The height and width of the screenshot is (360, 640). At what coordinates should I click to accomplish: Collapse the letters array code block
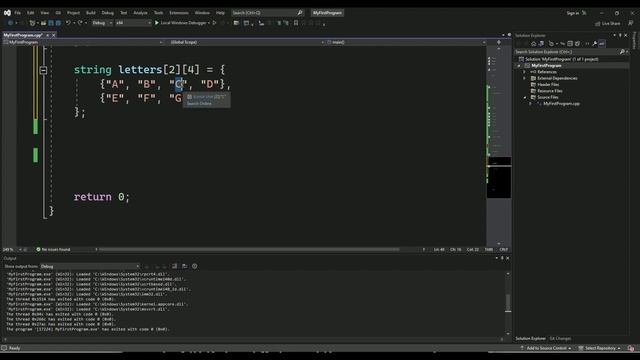[x=43, y=70]
